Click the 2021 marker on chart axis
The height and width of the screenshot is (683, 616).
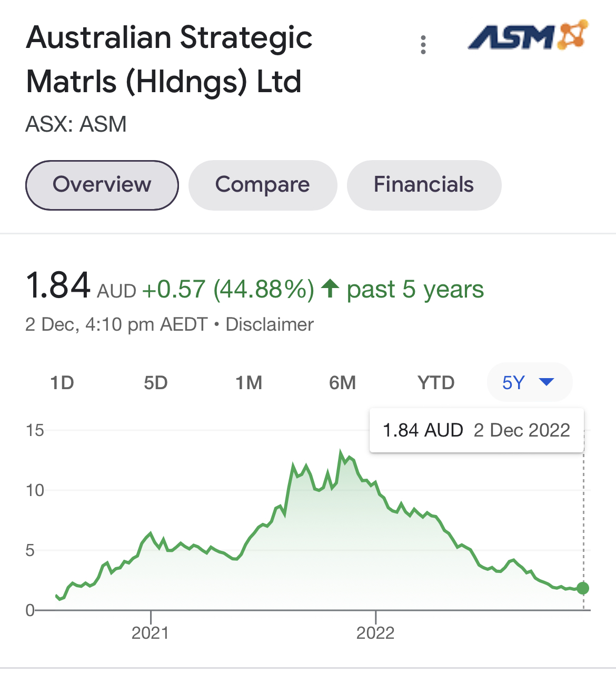point(151,632)
